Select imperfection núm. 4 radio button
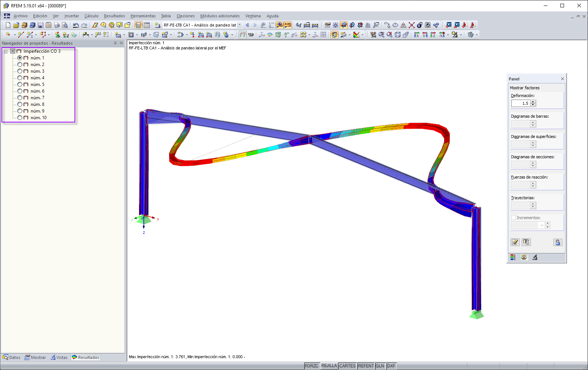 pyautogui.click(x=20, y=78)
